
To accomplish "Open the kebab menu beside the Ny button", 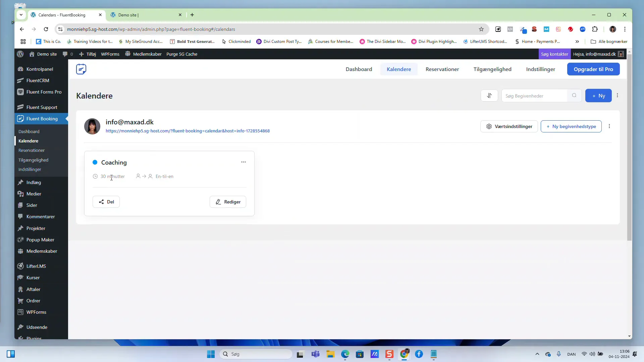I will coord(618,96).
